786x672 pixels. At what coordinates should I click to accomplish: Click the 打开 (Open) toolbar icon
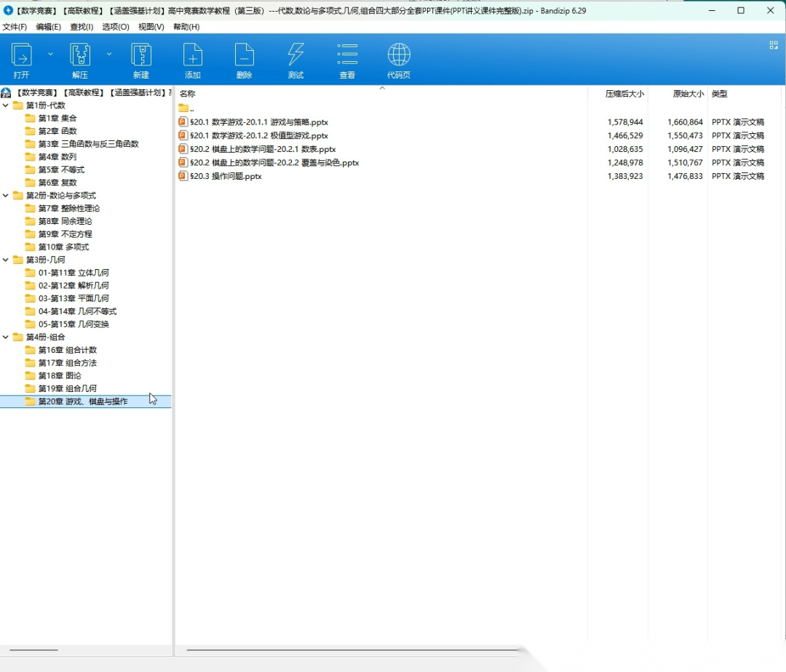point(22,55)
